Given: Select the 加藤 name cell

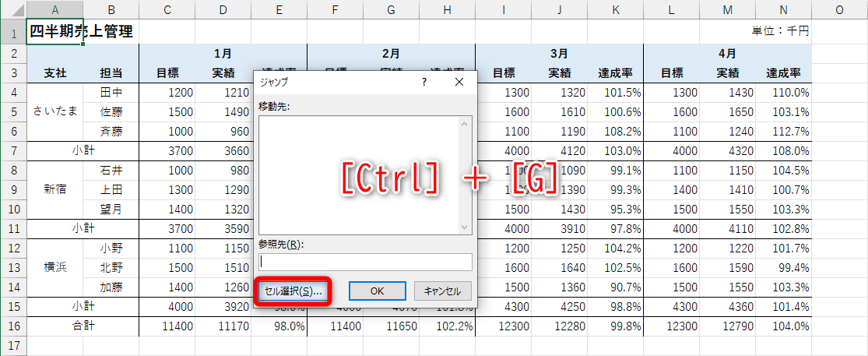Looking at the screenshot, I should [x=111, y=287].
